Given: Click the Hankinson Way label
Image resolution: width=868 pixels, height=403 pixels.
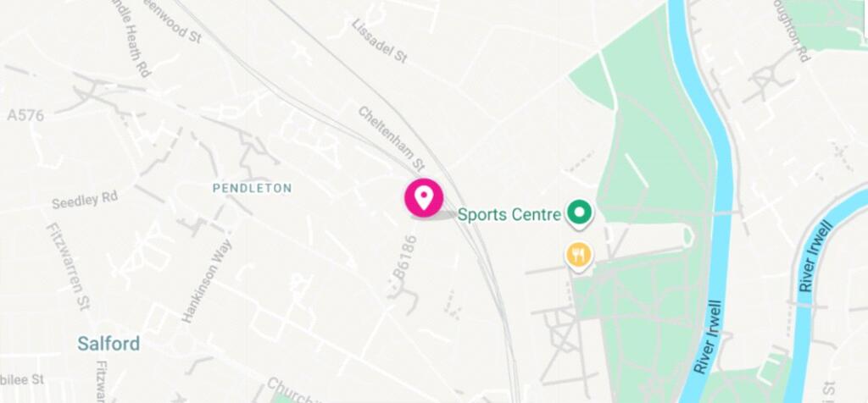Looking at the screenshot, I should coord(207,281).
